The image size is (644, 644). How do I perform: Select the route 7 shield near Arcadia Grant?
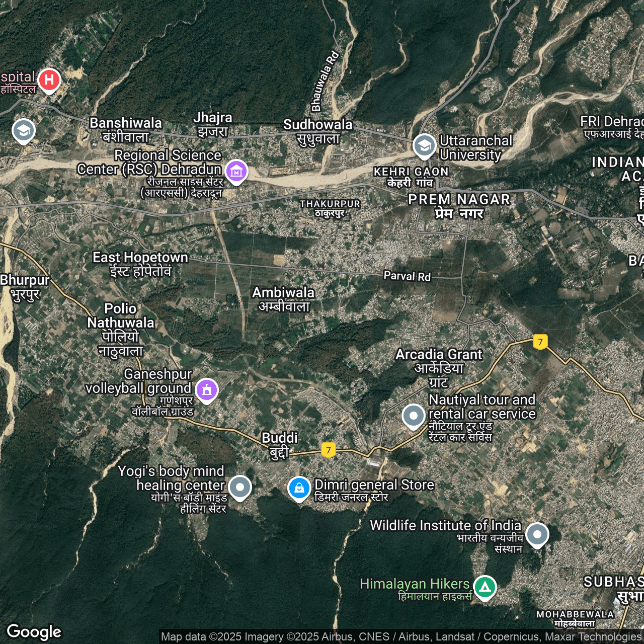[x=540, y=342]
